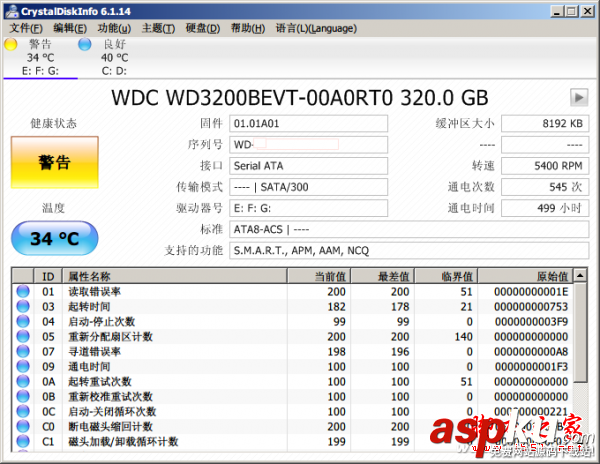The height and width of the screenshot is (464, 600).
Task: Click the 8192 KB buffer size value
Action: click(545, 124)
